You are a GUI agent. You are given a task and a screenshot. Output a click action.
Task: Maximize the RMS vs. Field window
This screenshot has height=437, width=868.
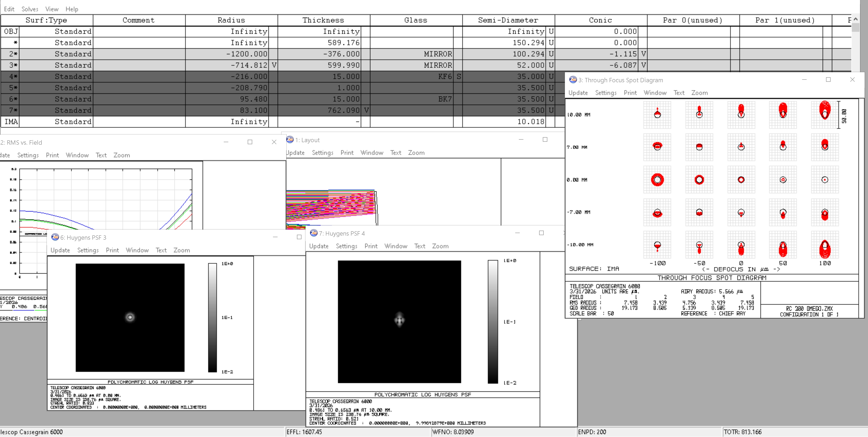[x=250, y=142]
